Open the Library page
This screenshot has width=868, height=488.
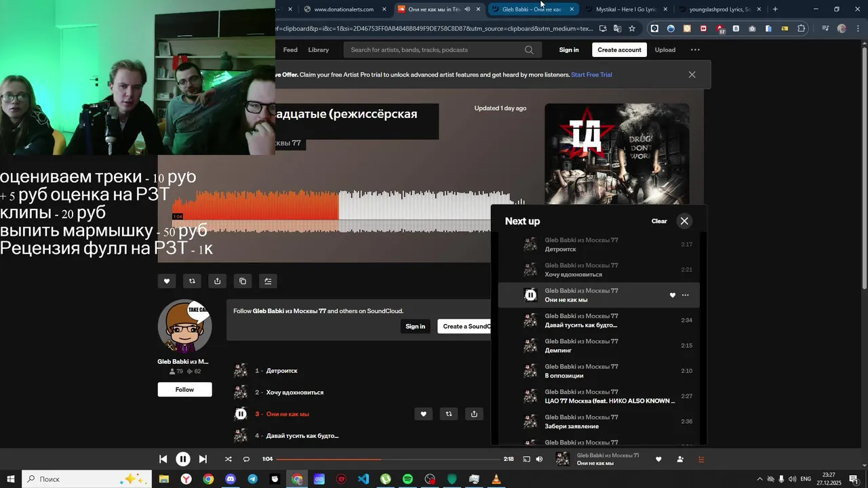tap(318, 49)
